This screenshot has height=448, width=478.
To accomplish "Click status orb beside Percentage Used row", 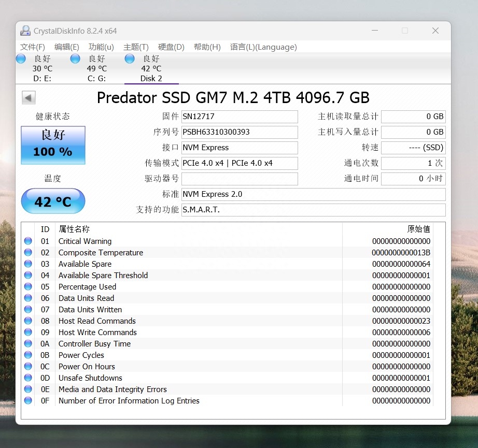I will (28, 286).
